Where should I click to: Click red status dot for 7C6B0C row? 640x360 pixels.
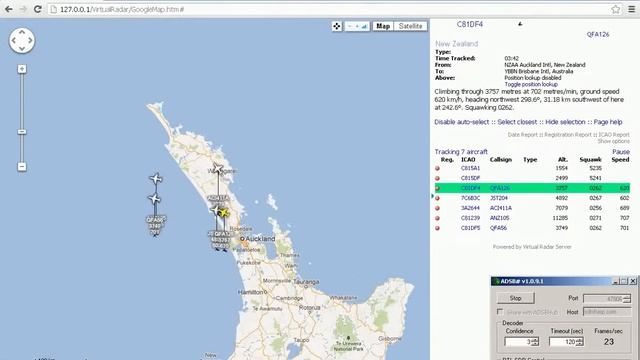pyautogui.click(x=438, y=198)
